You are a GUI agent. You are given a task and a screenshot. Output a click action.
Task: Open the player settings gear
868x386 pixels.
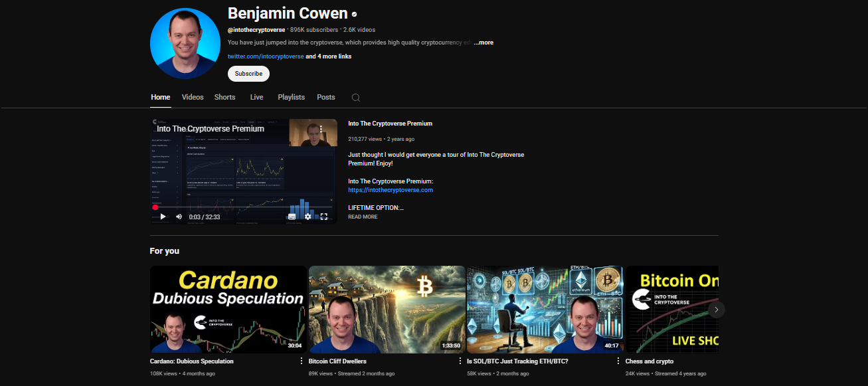[x=307, y=216]
